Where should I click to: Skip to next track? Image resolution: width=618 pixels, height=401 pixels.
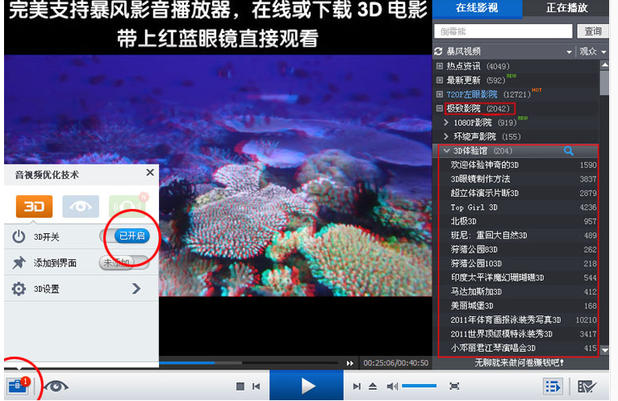pos(357,386)
